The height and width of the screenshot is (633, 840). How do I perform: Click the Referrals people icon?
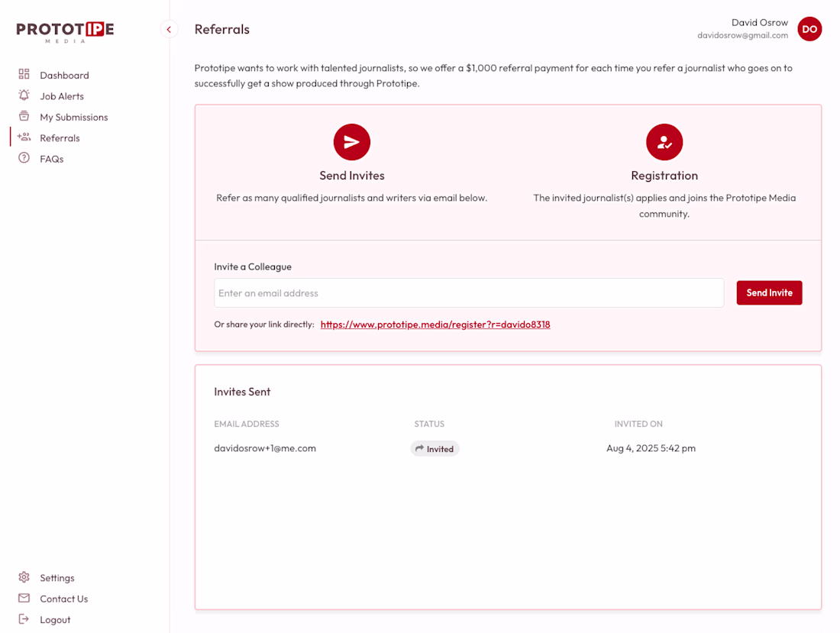click(24, 137)
